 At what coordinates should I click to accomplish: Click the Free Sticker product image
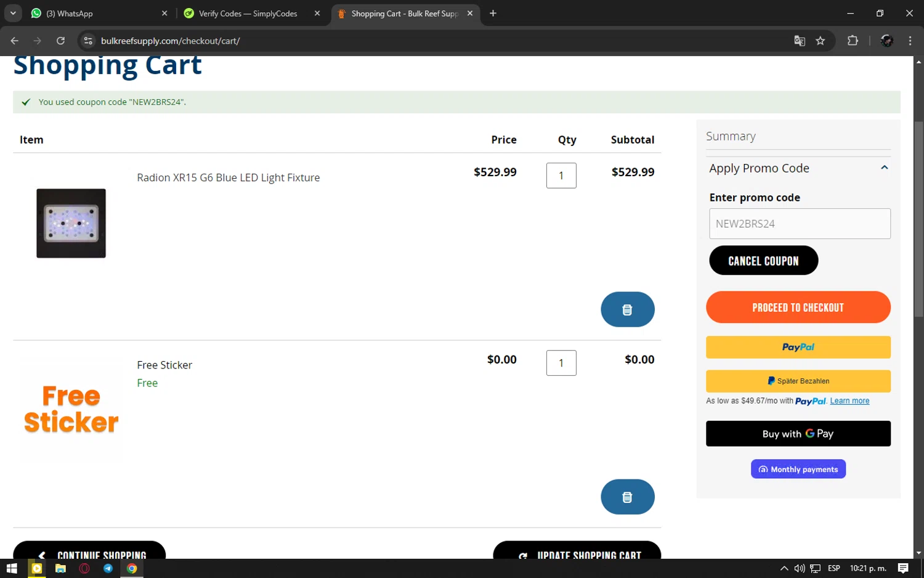pos(71,410)
